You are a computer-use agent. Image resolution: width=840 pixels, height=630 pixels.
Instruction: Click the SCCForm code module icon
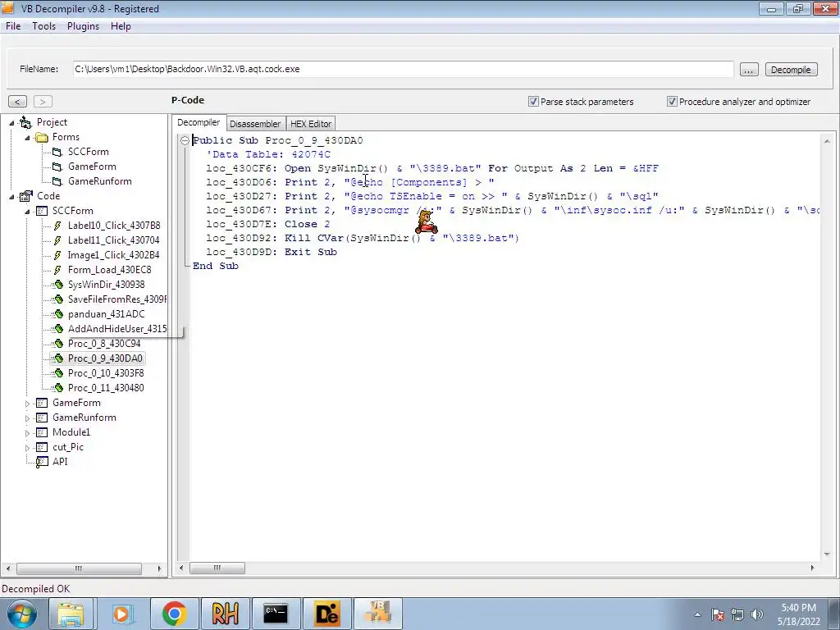[x=41, y=211]
